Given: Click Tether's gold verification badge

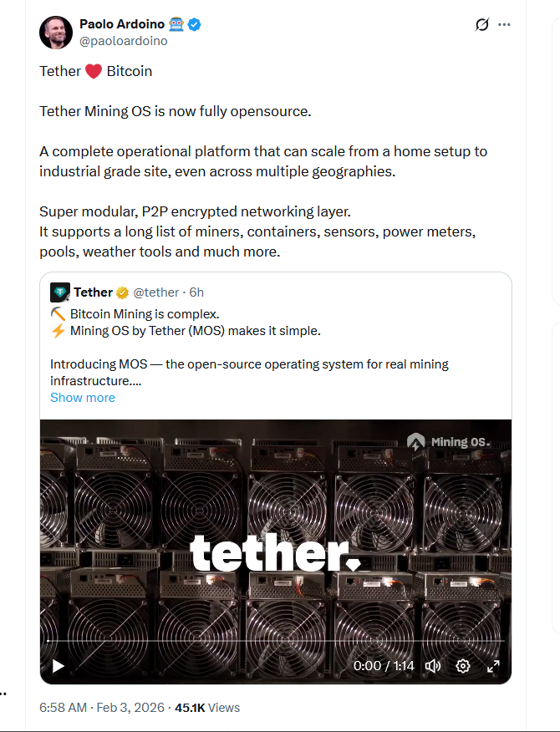Looking at the screenshot, I should (122, 292).
